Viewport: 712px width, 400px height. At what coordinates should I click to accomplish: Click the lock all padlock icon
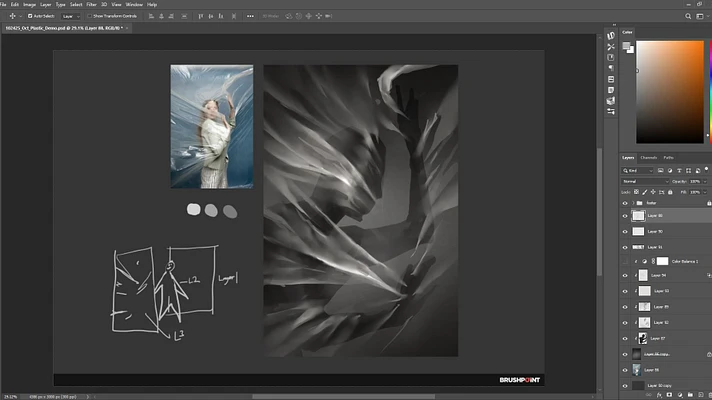[670, 192]
